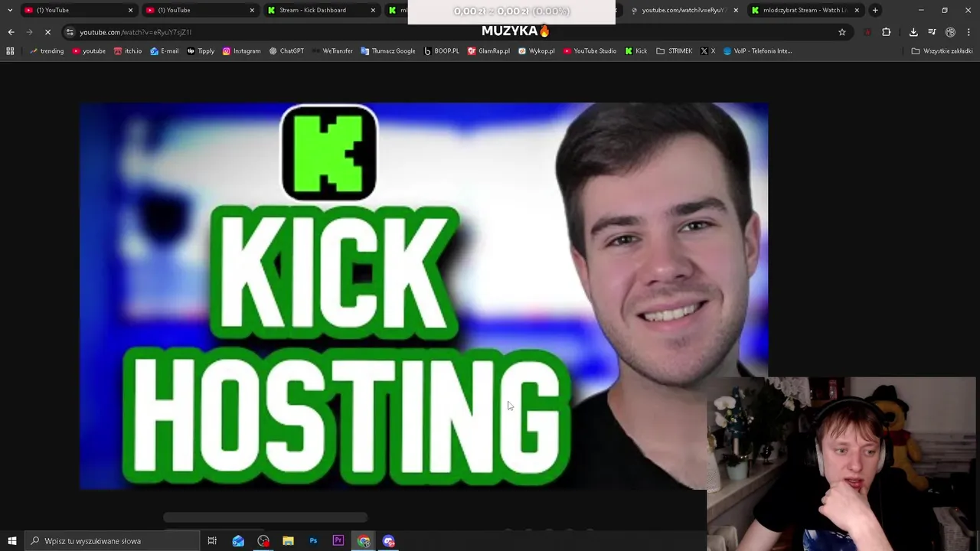
Task: Open the trending bookmark
Action: pos(47,51)
